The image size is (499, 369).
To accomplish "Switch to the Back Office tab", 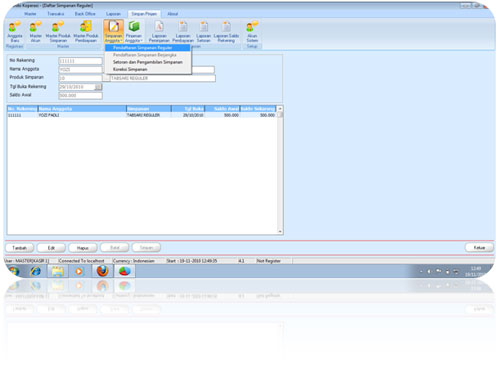I will pos(85,14).
